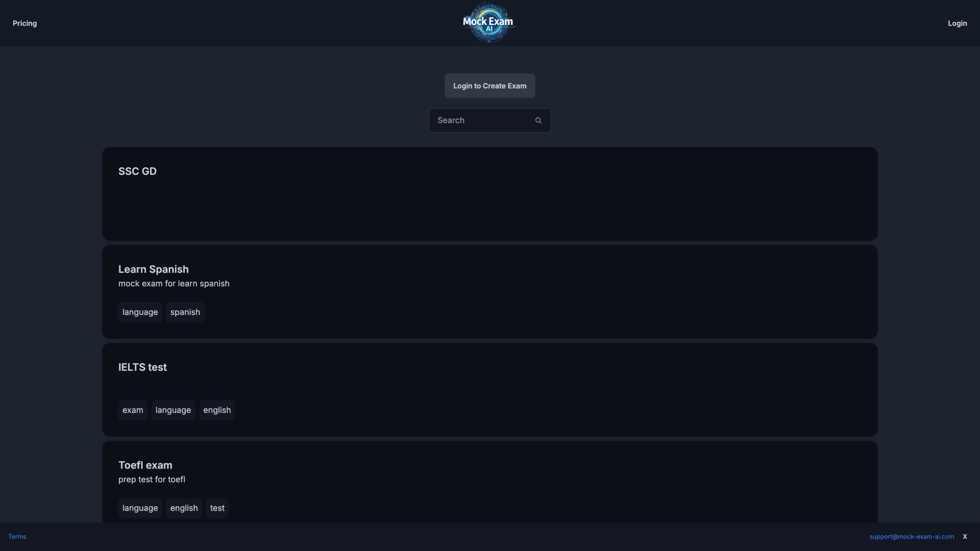Choose language tag on IELTS test
This screenshot has width=980, height=551.
tap(173, 410)
